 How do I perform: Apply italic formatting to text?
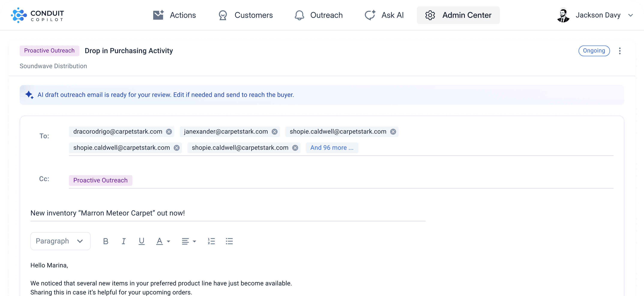click(123, 241)
